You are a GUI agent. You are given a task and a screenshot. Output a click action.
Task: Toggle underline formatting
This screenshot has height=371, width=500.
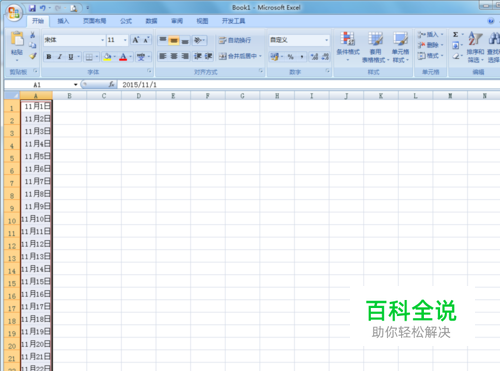tap(71, 57)
